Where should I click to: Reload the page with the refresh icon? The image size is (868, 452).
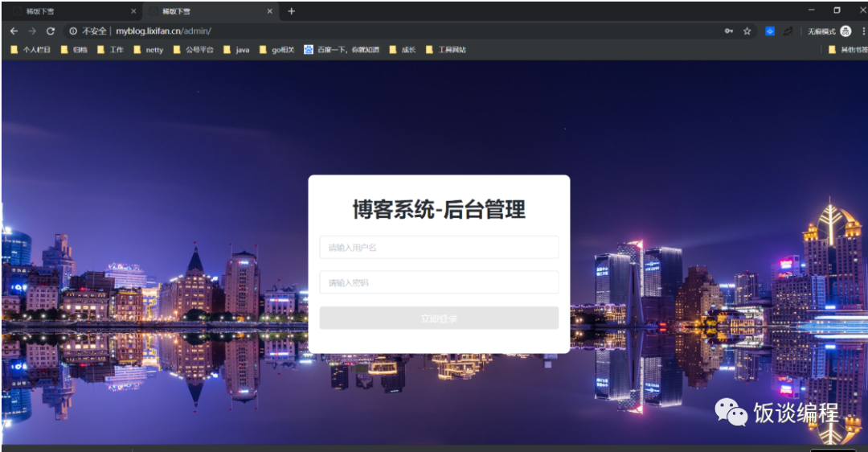click(51, 31)
